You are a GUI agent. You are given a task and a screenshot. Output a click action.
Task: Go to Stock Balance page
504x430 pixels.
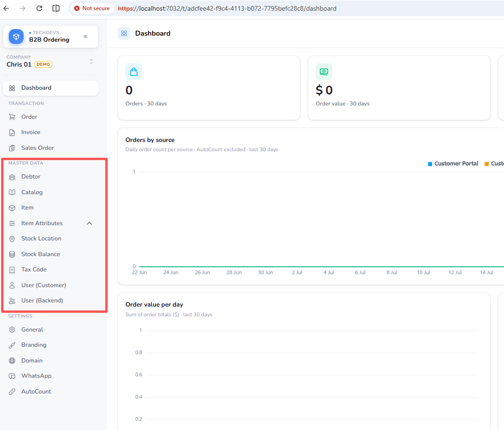coord(51,254)
